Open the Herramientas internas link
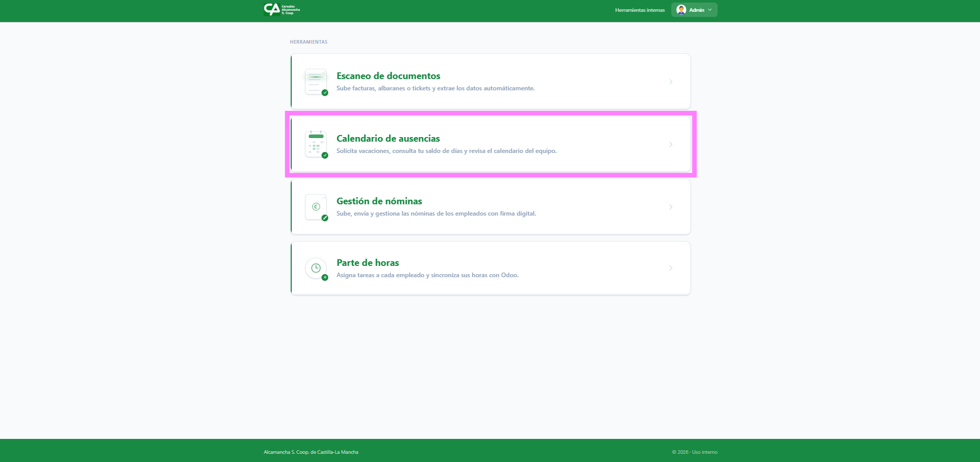The height and width of the screenshot is (462, 980). pyautogui.click(x=639, y=10)
